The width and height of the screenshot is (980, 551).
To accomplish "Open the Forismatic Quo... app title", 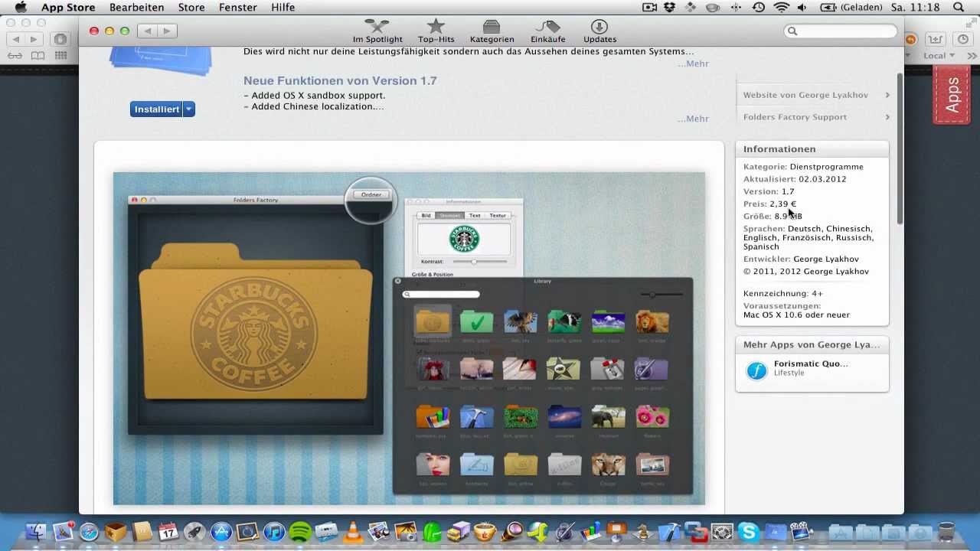I will 811,364.
